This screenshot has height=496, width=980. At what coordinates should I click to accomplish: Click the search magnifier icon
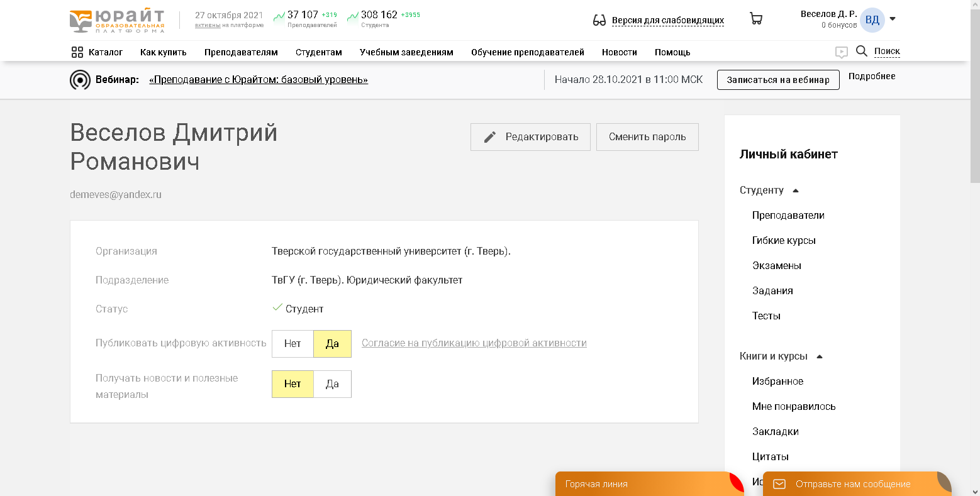(862, 51)
